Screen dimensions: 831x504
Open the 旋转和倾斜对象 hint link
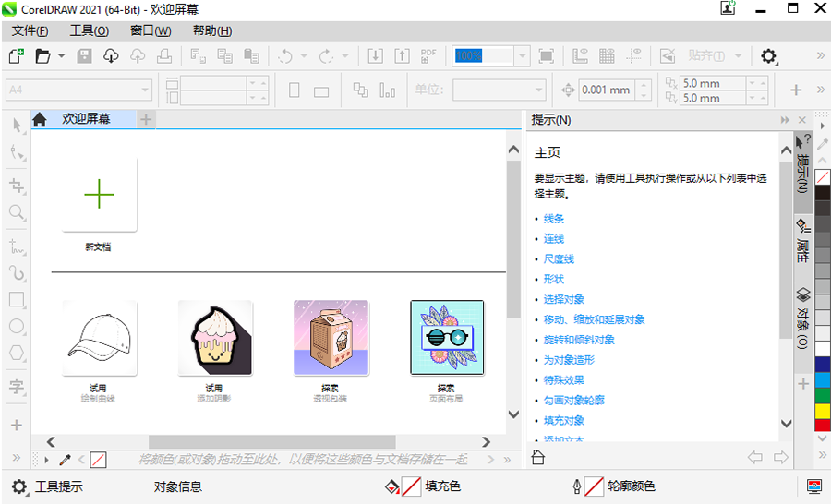[x=579, y=340]
